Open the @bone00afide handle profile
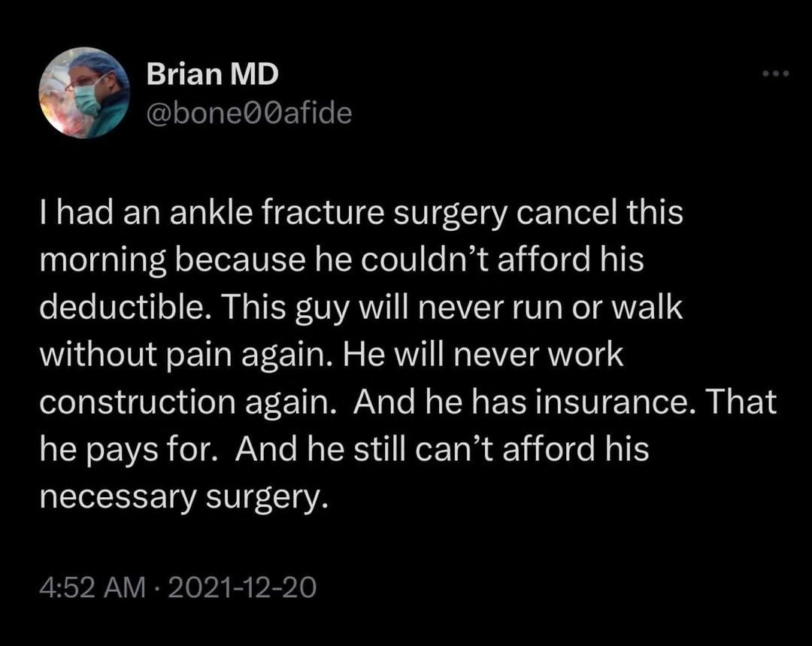Screen dimensions: 812x646 [249, 114]
